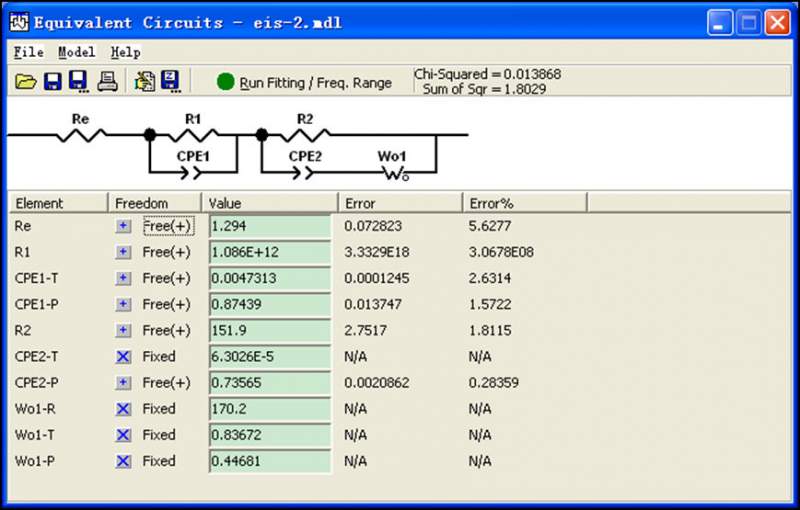Click the first Save disk icon

pos(53,82)
